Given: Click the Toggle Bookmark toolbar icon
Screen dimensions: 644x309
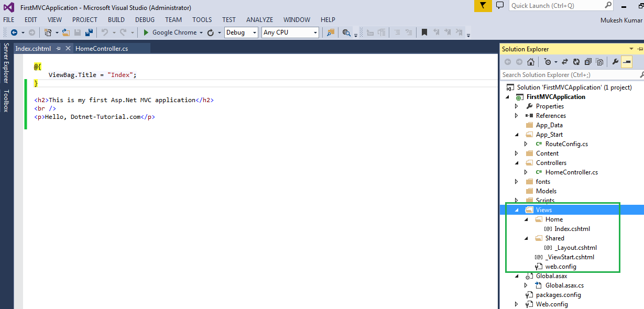Looking at the screenshot, I should click(x=424, y=32).
